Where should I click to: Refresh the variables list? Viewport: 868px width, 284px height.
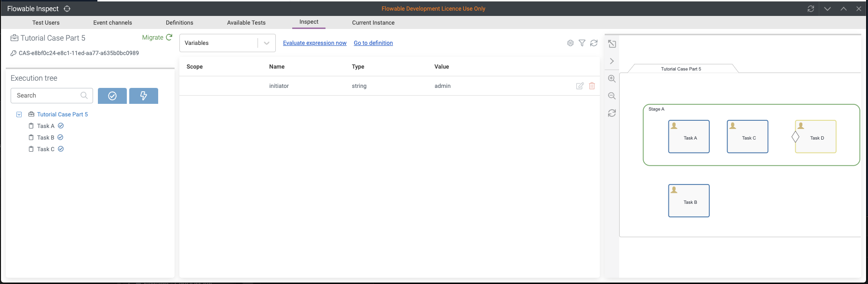[594, 43]
